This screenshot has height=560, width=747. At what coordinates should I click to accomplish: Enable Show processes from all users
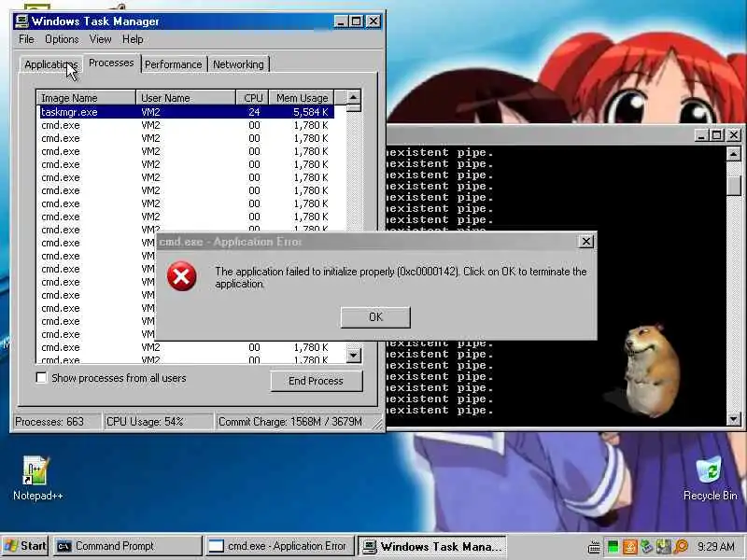(41, 378)
